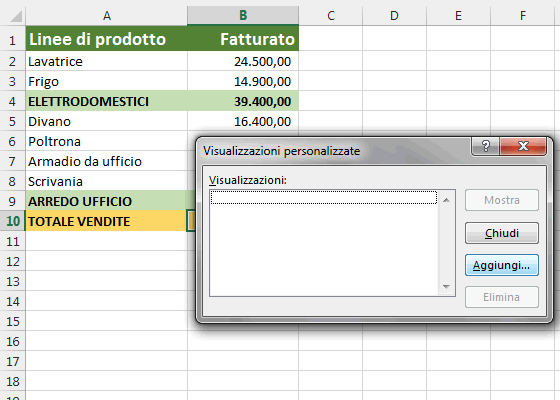Click the scroll up arrow in Visualizzazioni list

[446, 200]
